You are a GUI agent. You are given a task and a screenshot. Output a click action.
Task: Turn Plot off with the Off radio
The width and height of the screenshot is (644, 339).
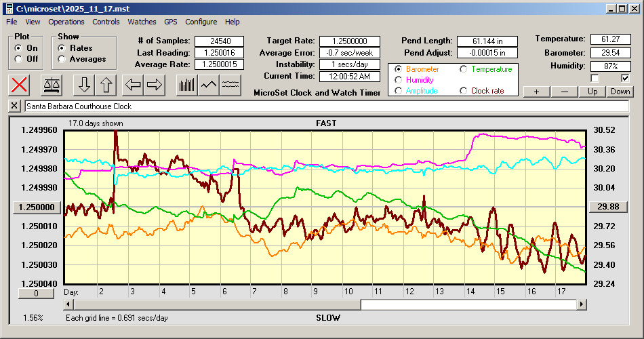pos(18,59)
